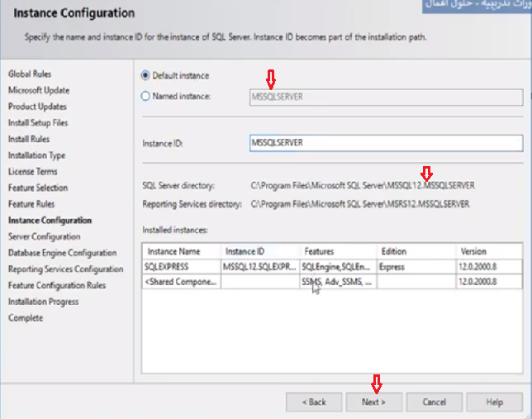Select Global Rules in the steps list
Screen dimensions: 532x419
pos(30,74)
